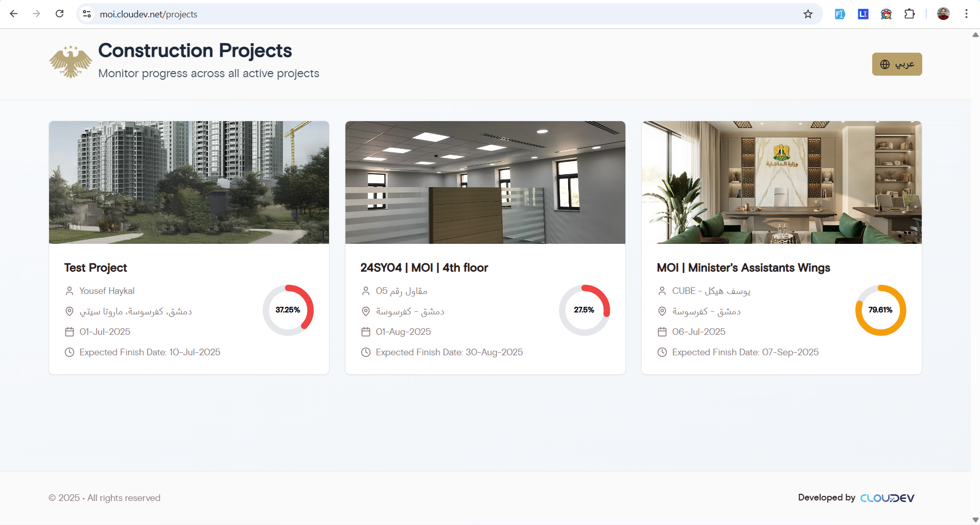Open the browser profile avatar

[x=943, y=14]
